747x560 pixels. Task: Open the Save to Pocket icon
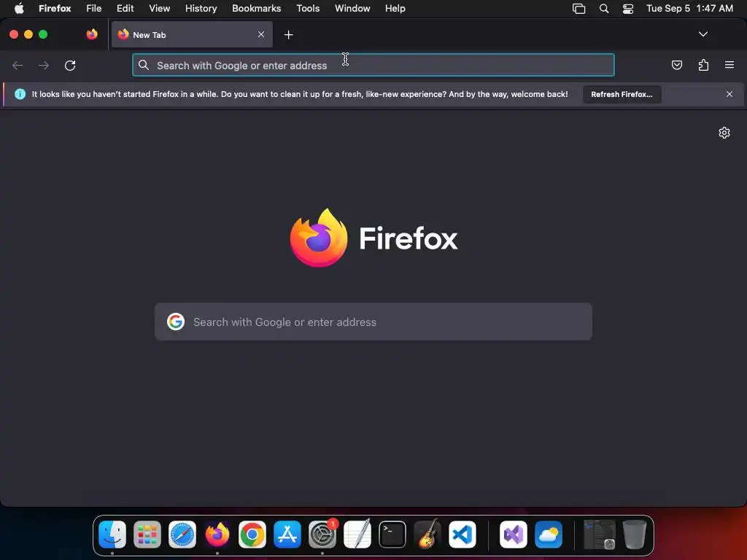pyautogui.click(x=676, y=65)
